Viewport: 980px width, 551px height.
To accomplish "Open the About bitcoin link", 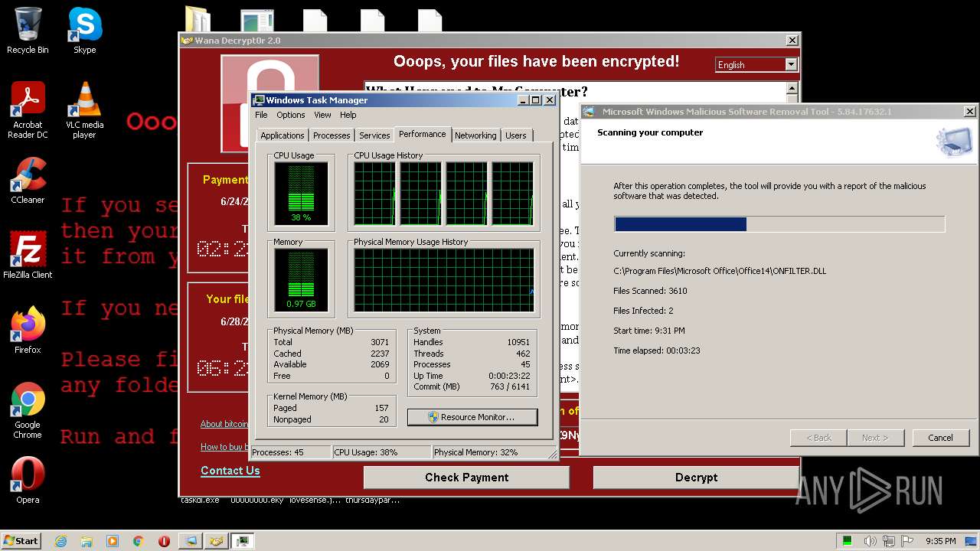I will point(224,424).
